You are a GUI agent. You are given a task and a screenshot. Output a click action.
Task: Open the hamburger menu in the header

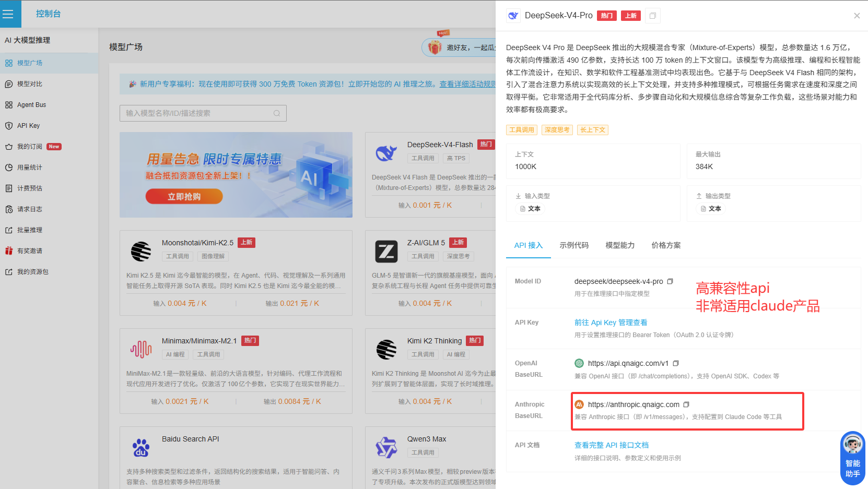pos(8,14)
